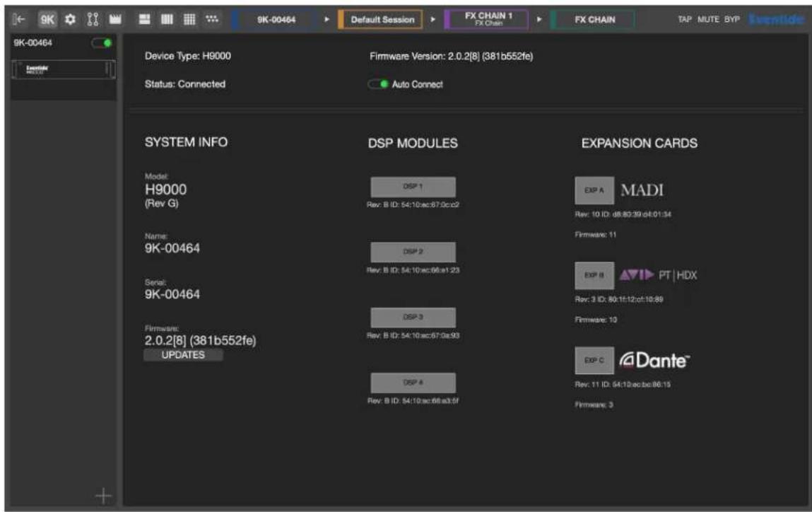Image resolution: width=812 pixels, height=512 pixels.
Task: Select the grid layout view icon
Action: coord(189,20)
